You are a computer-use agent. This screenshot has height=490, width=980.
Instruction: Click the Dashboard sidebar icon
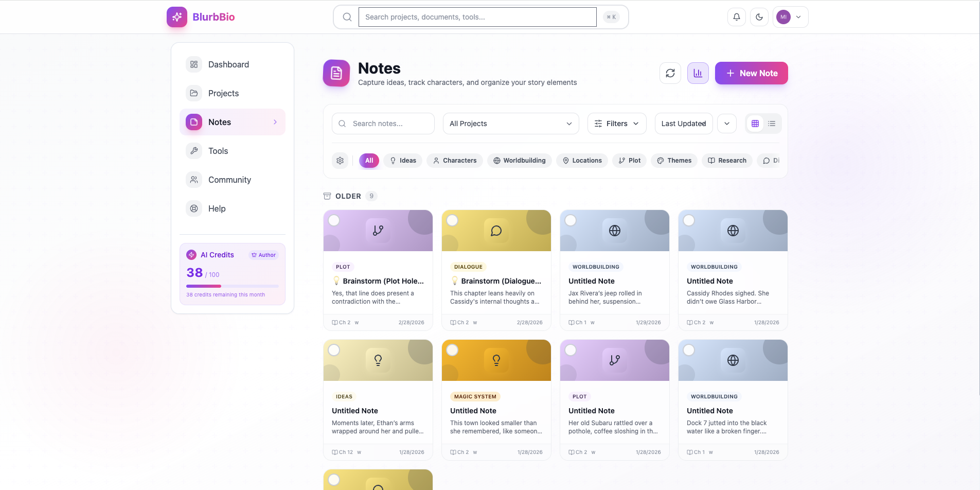pos(194,64)
